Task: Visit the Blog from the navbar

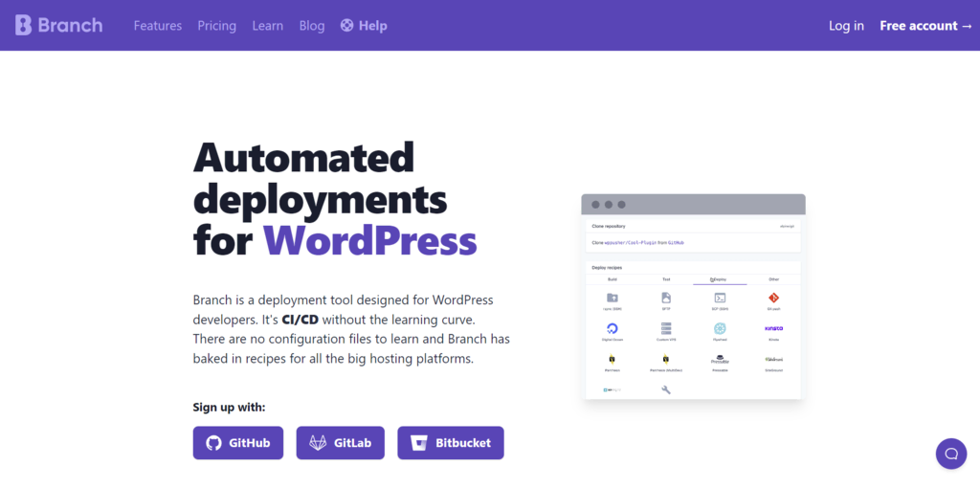Action: [x=312, y=26]
